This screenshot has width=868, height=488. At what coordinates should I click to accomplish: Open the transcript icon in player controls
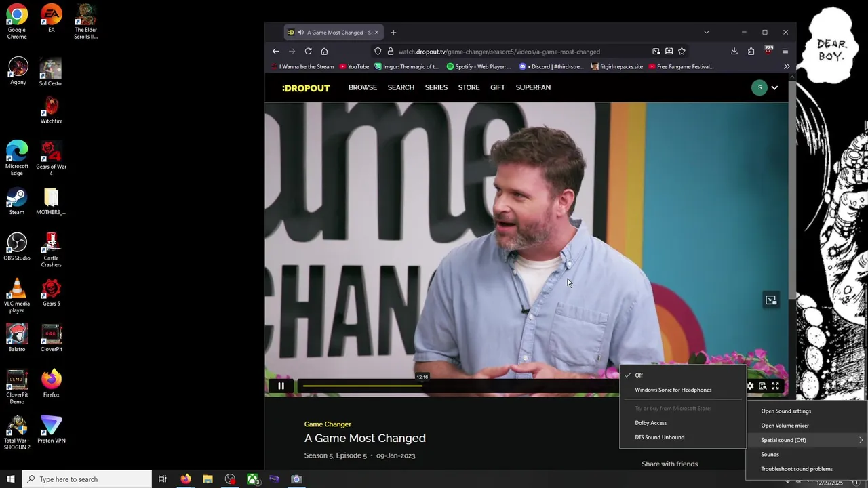[x=763, y=386]
